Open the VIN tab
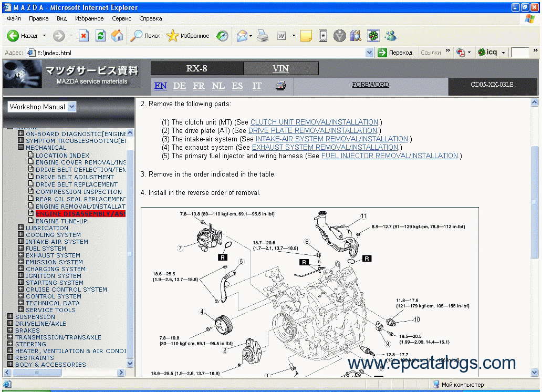 pos(280,68)
